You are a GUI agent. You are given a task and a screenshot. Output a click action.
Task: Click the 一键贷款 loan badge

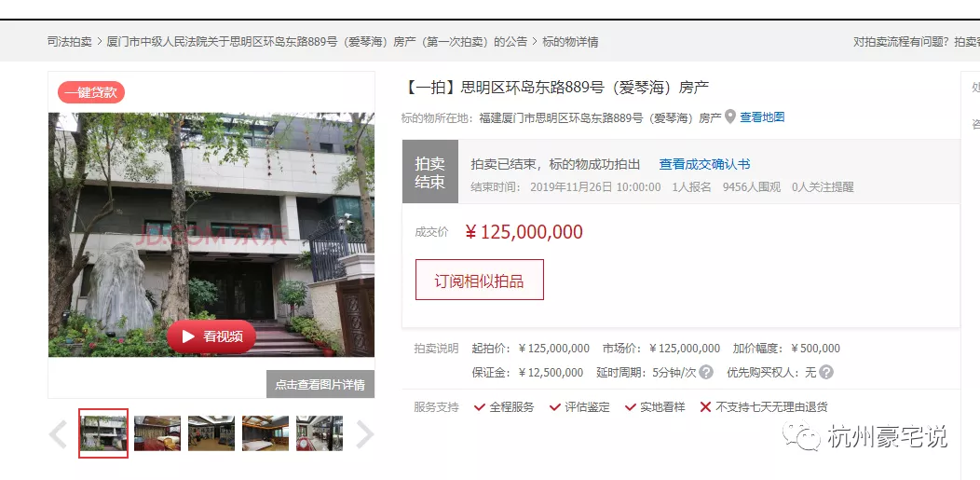click(91, 92)
